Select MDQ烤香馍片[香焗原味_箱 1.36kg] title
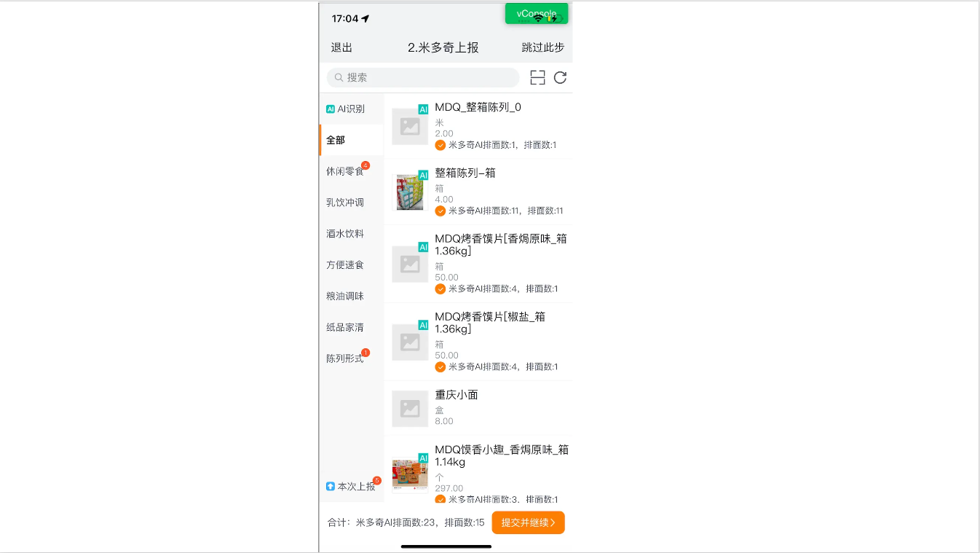 point(501,245)
